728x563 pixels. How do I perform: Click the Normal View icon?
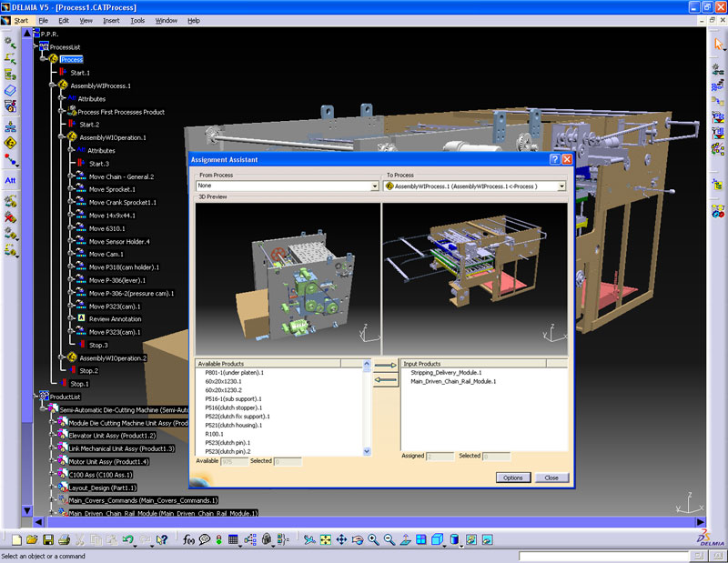click(x=405, y=539)
